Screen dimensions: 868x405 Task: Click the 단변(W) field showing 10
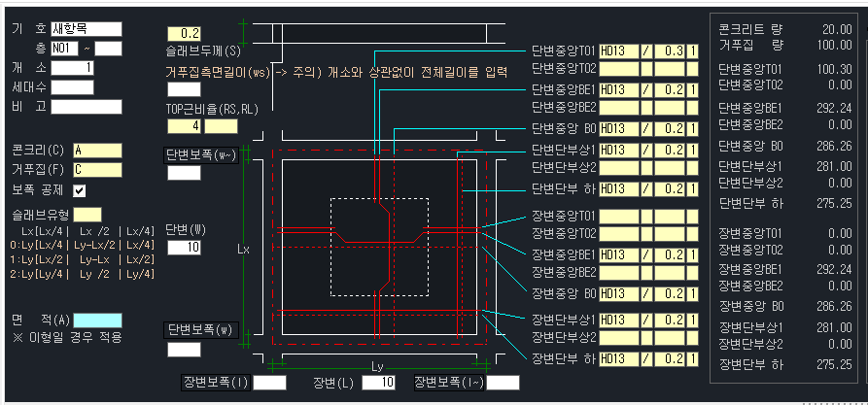[x=184, y=248]
